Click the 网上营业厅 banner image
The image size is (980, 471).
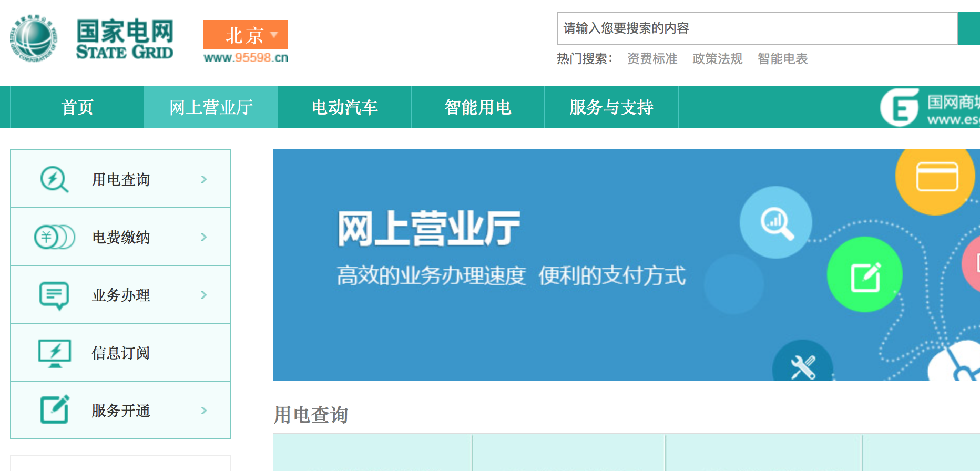tap(626, 265)
